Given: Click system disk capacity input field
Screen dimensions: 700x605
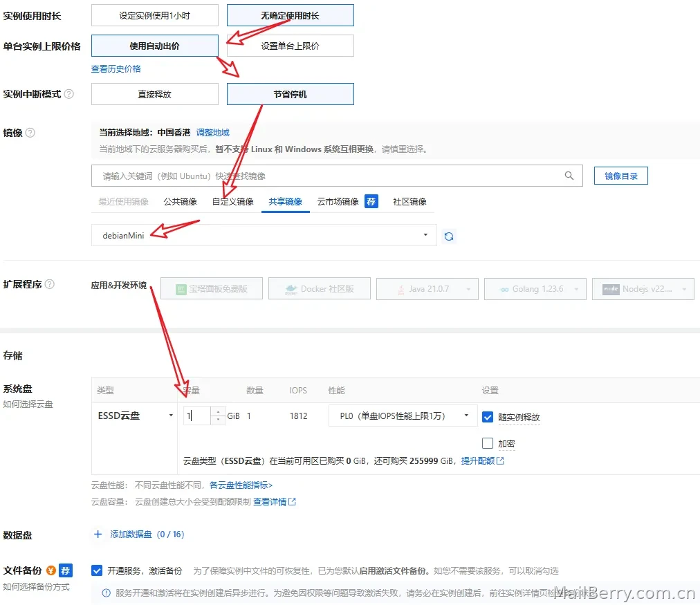Looking at the screenshot, I should 197,416.
